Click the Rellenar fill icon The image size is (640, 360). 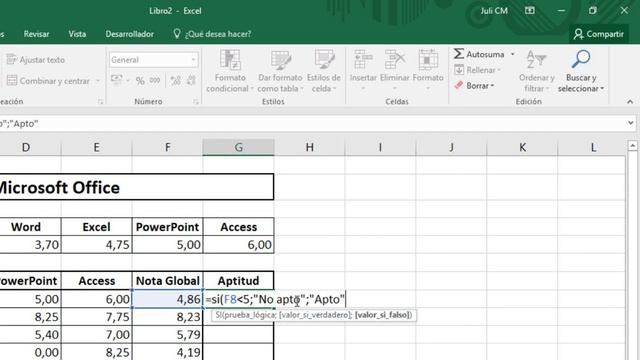click(x=459, y=70)
